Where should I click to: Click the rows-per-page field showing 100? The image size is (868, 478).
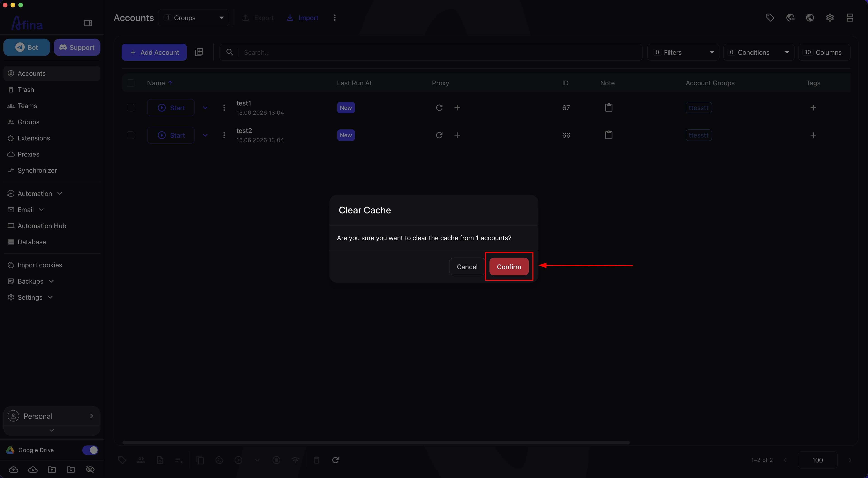click(x=817, y=460)
